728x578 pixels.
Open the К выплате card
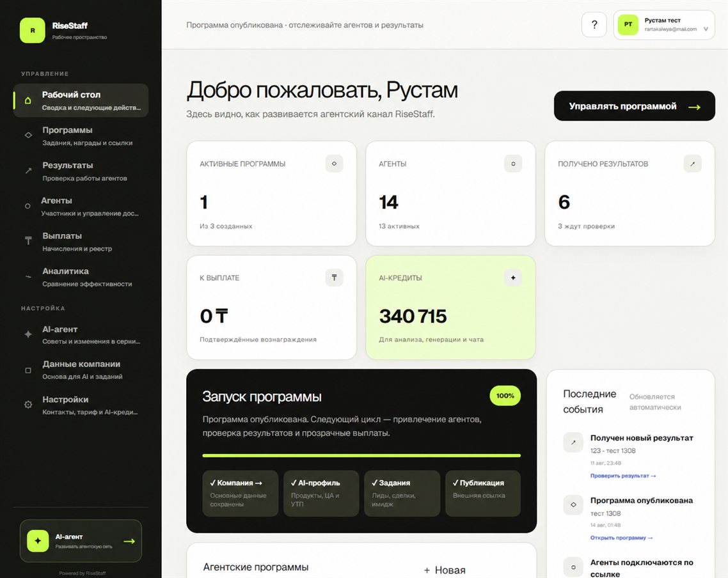point(272,308)
